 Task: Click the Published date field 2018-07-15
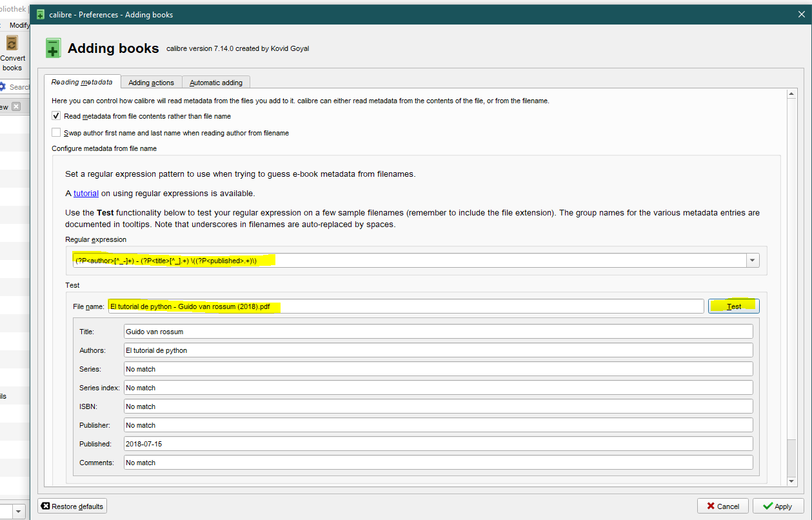pyautogui.click(x=439, y=444)
